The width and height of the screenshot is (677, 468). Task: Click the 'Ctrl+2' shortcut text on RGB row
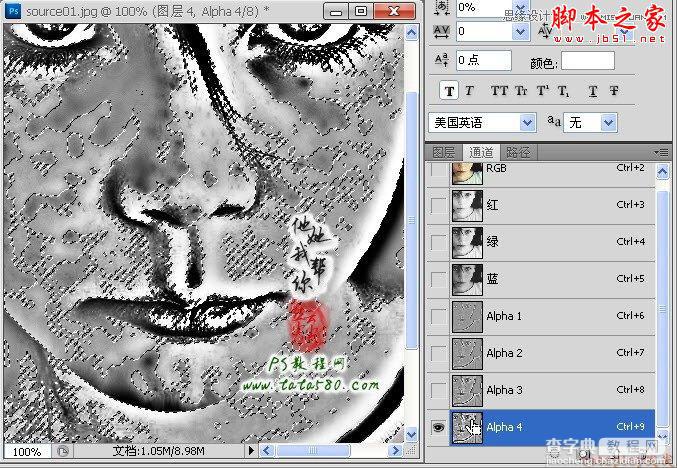pos(630,168)
